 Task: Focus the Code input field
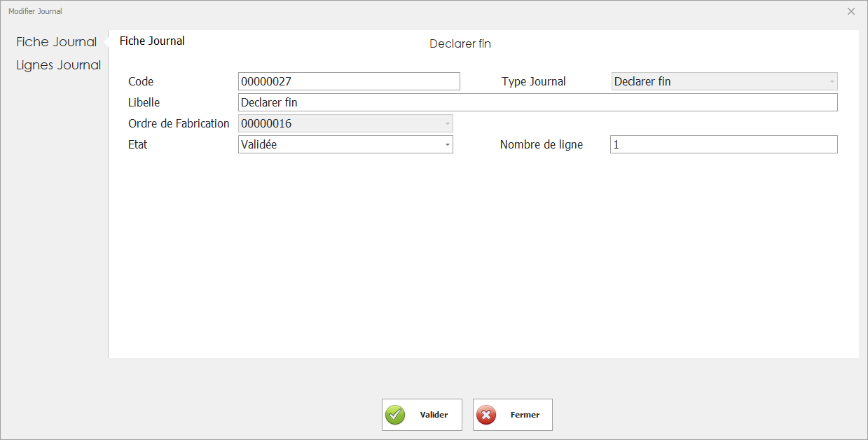tap(349, 81)
